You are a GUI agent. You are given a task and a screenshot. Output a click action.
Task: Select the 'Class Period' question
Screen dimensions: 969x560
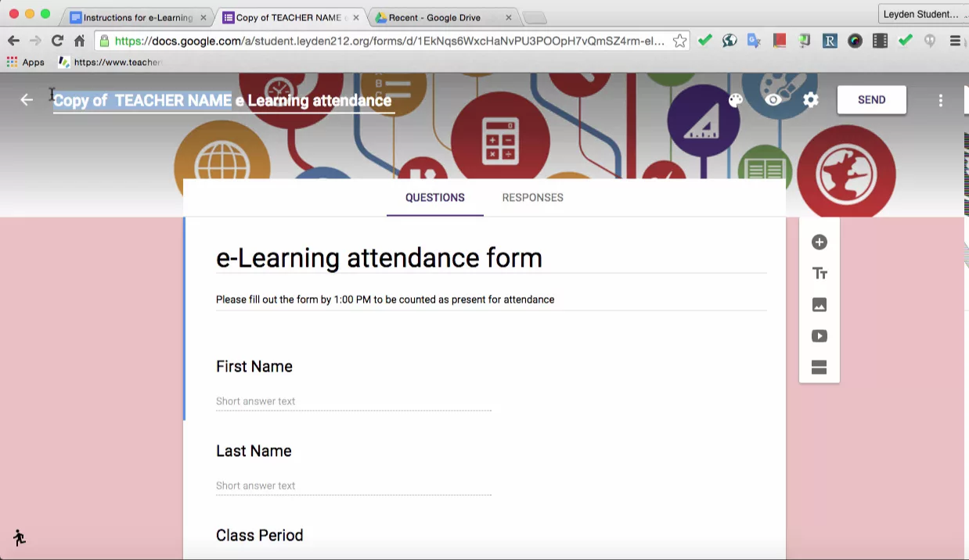(x=260, y=536)
